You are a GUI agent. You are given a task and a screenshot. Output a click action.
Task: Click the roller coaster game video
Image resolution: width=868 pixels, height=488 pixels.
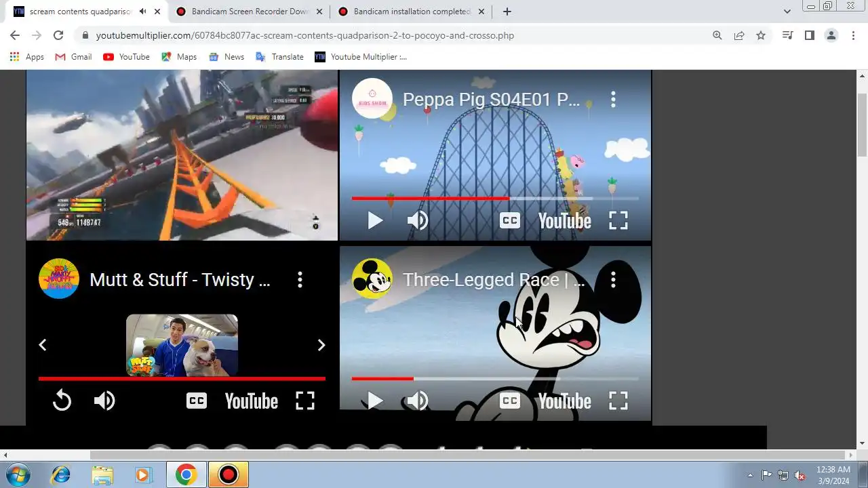pos(182,155)
